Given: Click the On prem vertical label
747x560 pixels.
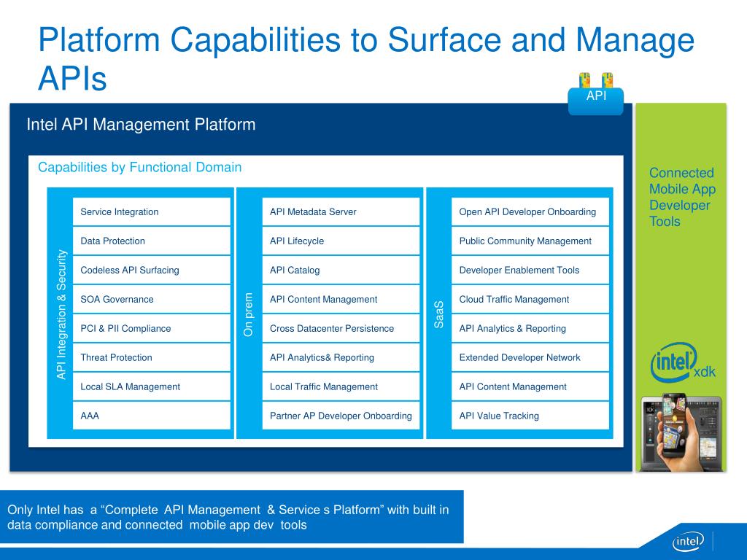Looking at the screenshot, I should click(248, 314).
